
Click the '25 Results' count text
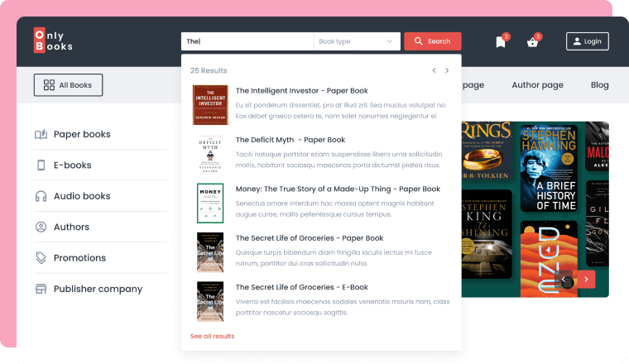pos(209,70)
